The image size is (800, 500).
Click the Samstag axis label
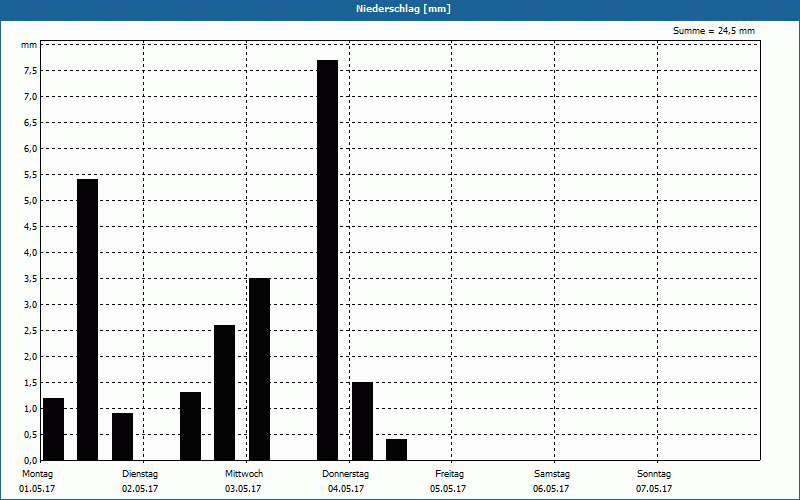point(552,474)
